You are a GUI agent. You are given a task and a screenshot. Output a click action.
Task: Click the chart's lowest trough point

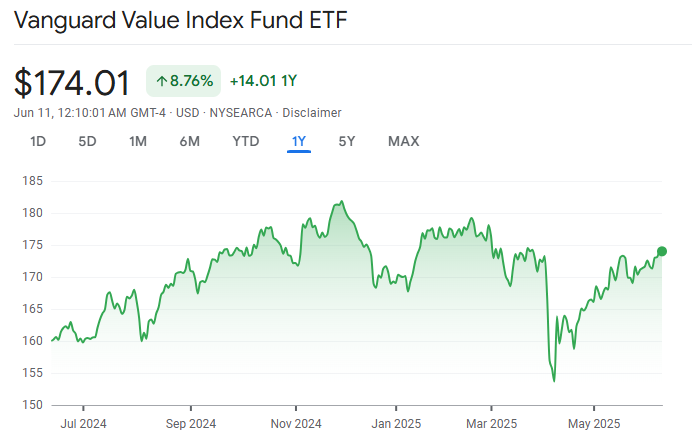click(x=553, y=381)
